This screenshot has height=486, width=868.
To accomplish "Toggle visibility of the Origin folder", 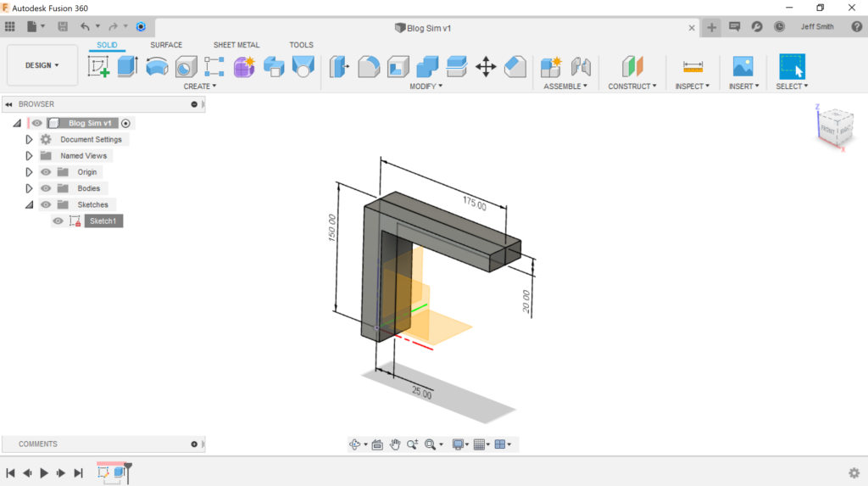I will click(46, 172).
